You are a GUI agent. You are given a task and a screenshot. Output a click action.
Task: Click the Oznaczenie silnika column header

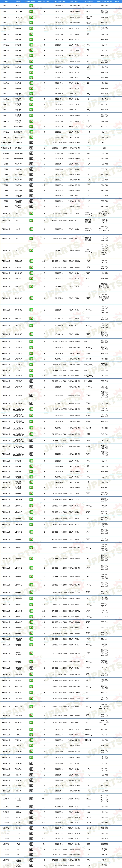point(104,2)
